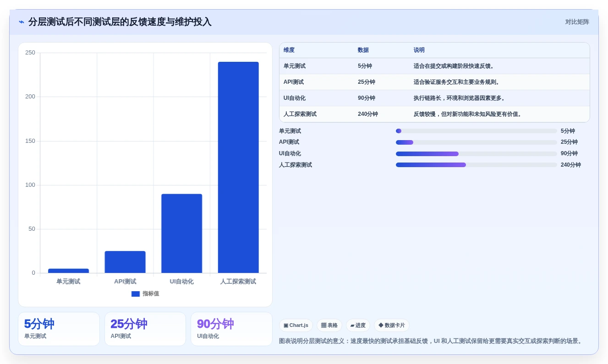This screenshot has height=364, width=608.
Task: Click the description 适合验证服务交互和主要业务规则
Action: [458, 82]
